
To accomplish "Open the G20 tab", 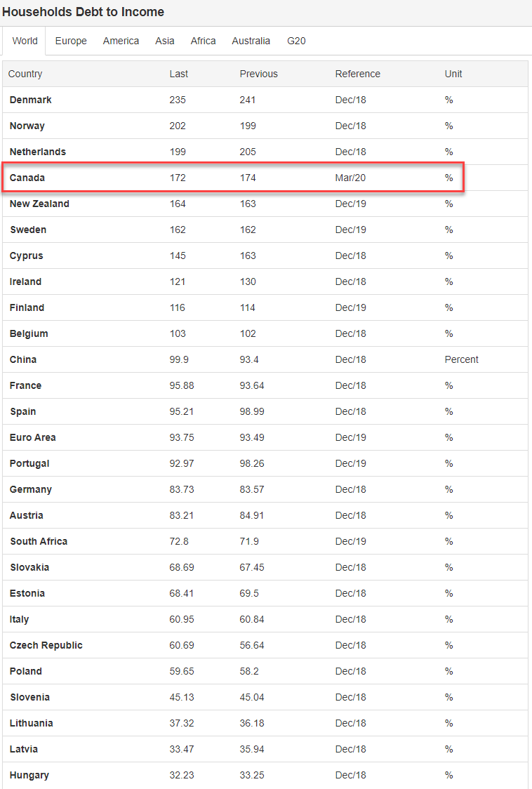I will (296, 41).
